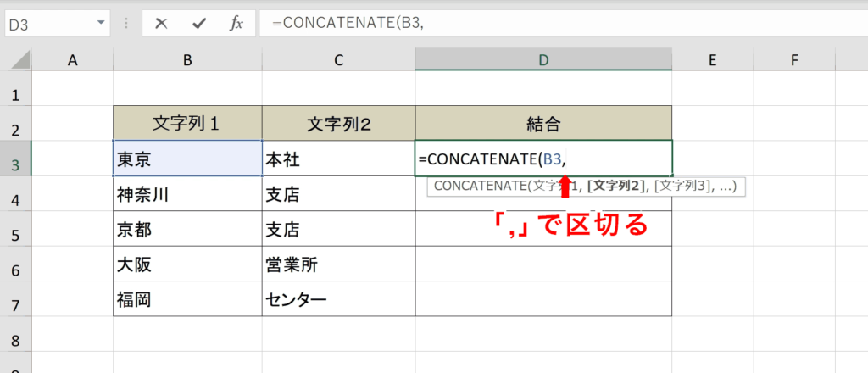This screenshot has height=373, width=868.
Task: Click cell B3 containing 東京
Action: pyautogui.click(x=187, y=159)
